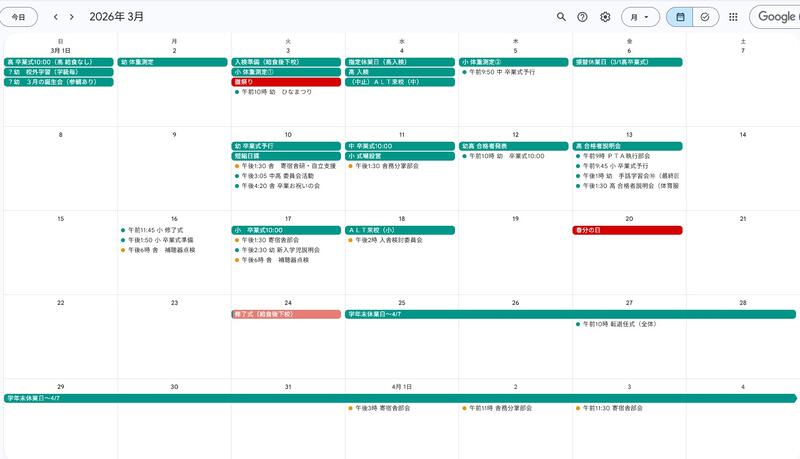This screenshot has width=800, height=459.
Task: Click the search magnifier icon
Action: click(x=561, y=17)
